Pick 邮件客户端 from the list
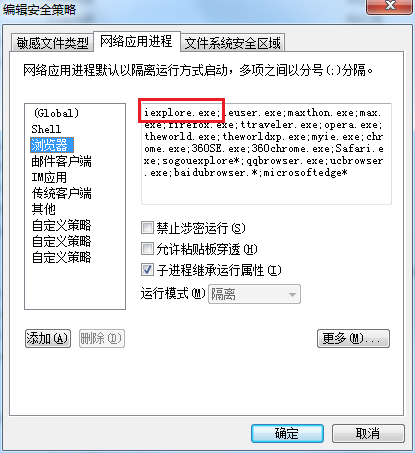 click(x=61, y=161)
